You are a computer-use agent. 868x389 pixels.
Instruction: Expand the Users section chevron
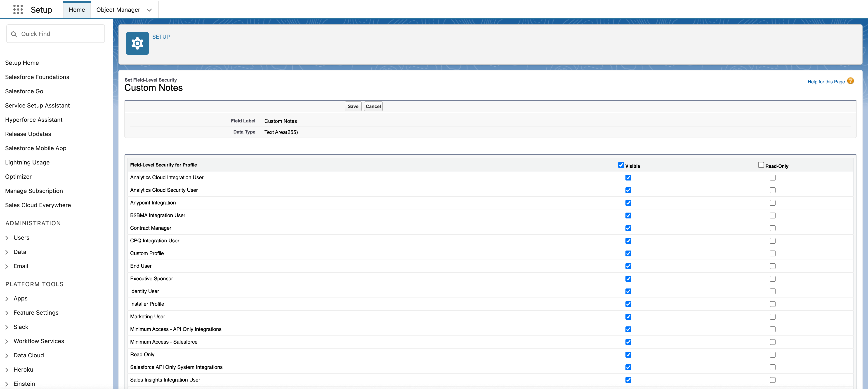pyautogui.click(x=7, y=238)
